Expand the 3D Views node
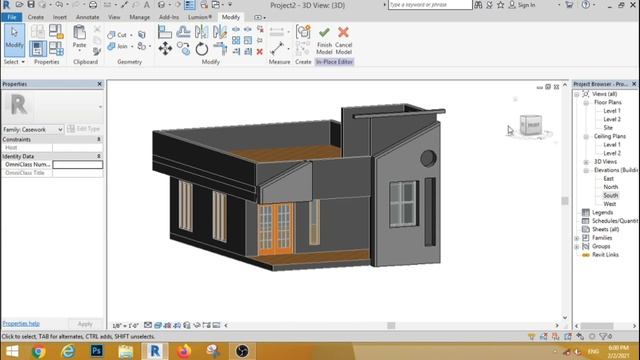The image size is (640, 360). tap(586, 162)
